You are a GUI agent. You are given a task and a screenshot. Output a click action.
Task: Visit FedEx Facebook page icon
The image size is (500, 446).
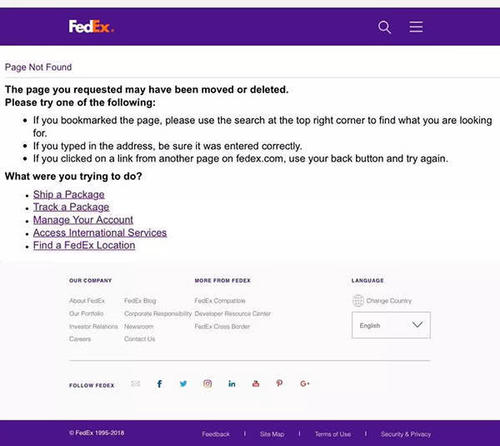160,384
